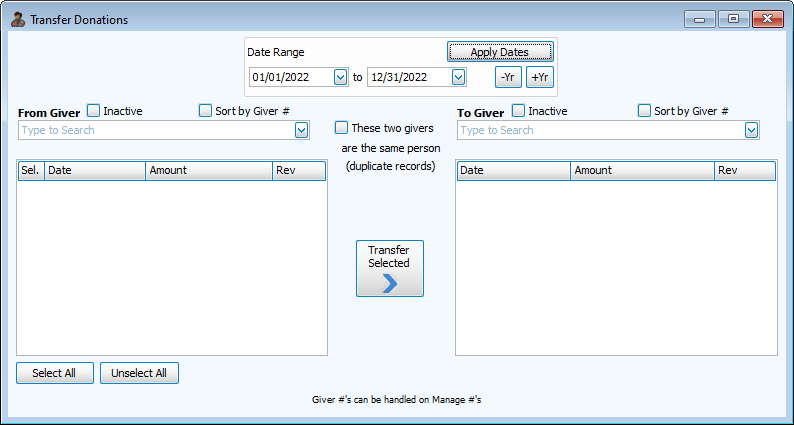Image resolution: width=794 pixels, height=425 pixels.
Task: Check From Giver Sort by Giver #
Action: click(x=206, y=111)
